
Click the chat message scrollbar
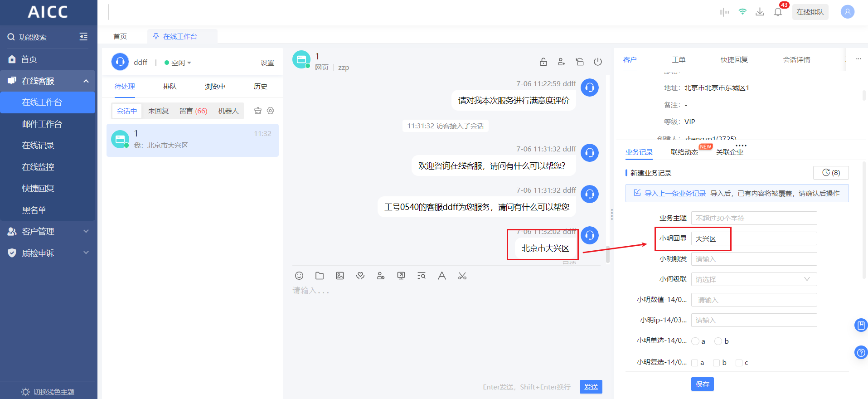608,254
